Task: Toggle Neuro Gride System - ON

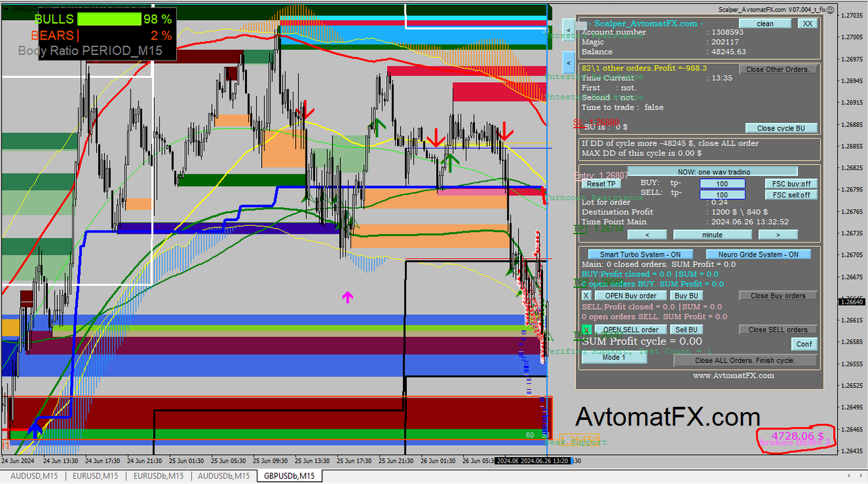Action: click(x=758, y=254)
